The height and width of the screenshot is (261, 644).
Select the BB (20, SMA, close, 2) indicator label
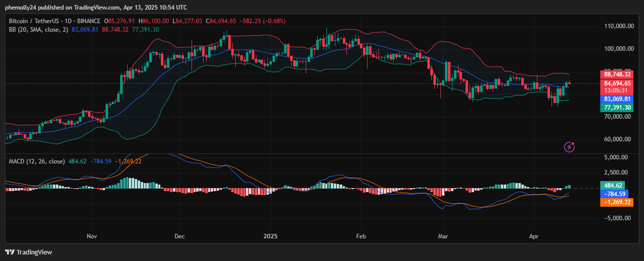click(x=39, y=30)
